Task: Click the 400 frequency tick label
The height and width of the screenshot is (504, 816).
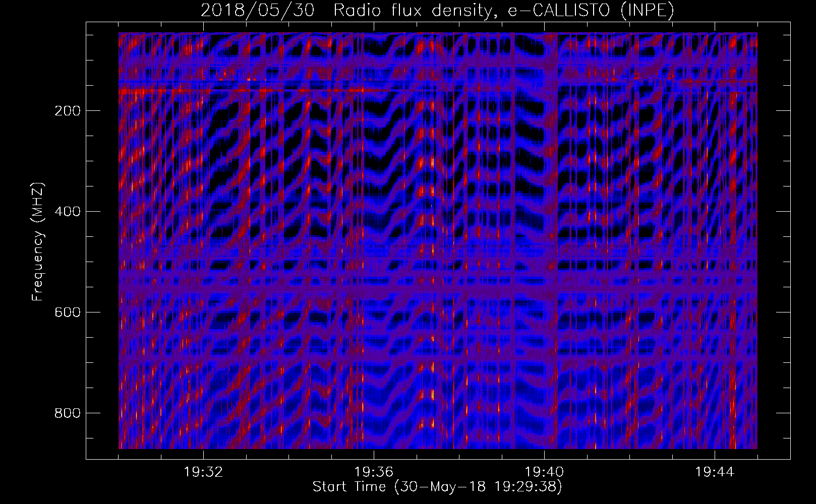Action: point(67,212)
